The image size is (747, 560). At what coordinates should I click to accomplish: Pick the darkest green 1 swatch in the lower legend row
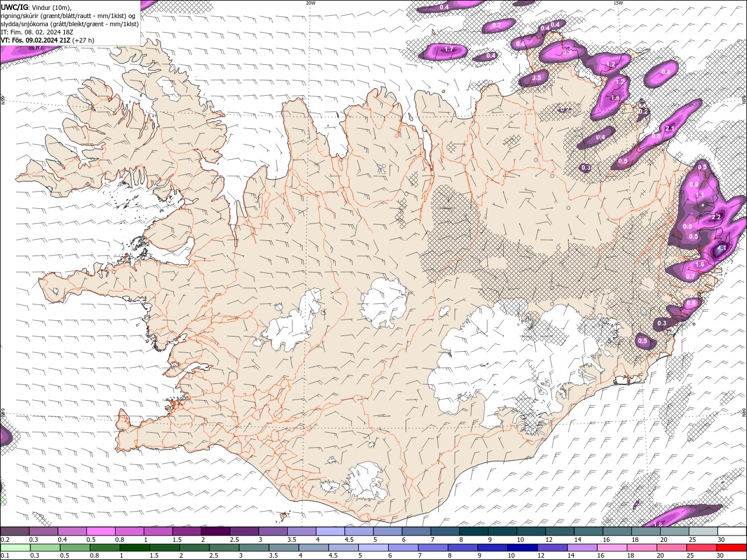point(134,548)
